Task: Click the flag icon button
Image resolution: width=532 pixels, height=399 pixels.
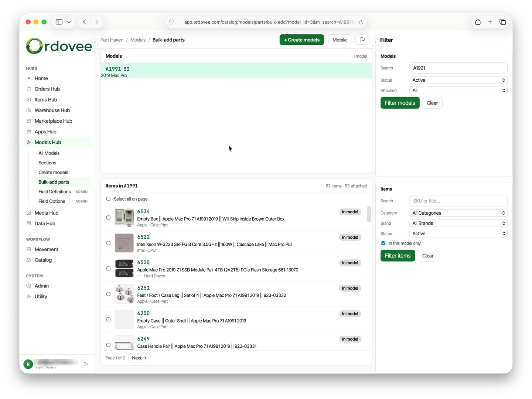Action: pyautogui.click(x=362, y=40)
